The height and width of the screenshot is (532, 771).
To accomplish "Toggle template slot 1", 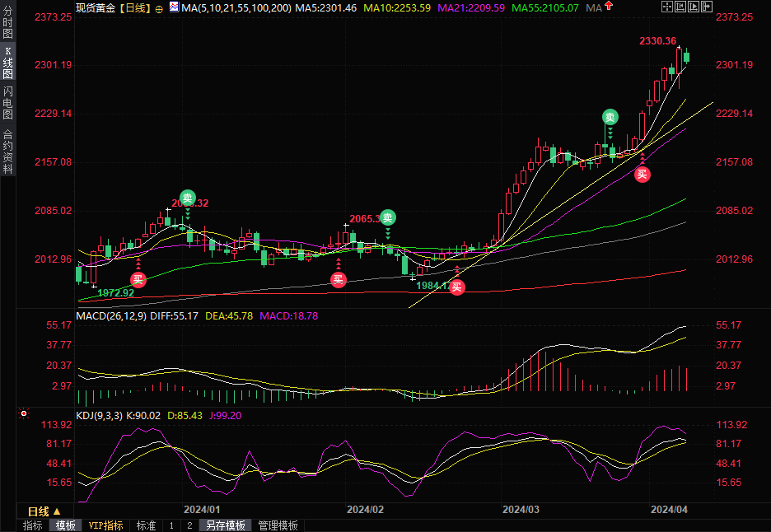I will [171, 525].
